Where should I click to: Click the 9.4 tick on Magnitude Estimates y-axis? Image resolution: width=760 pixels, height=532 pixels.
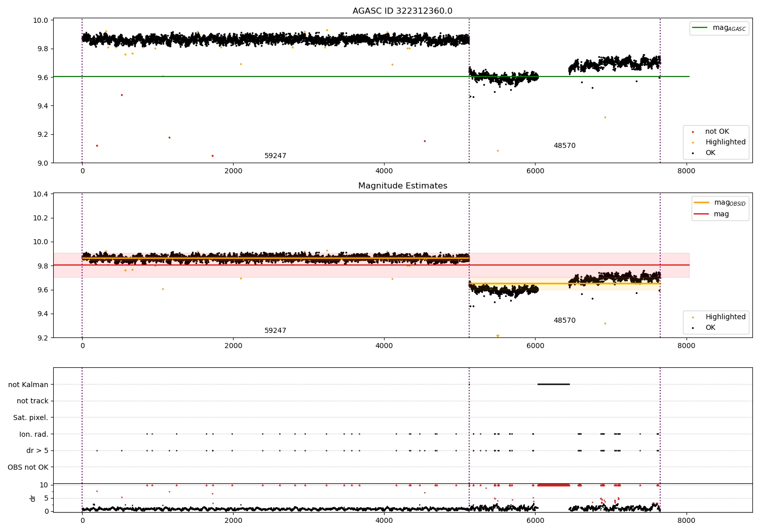click(x=42, y=314)
